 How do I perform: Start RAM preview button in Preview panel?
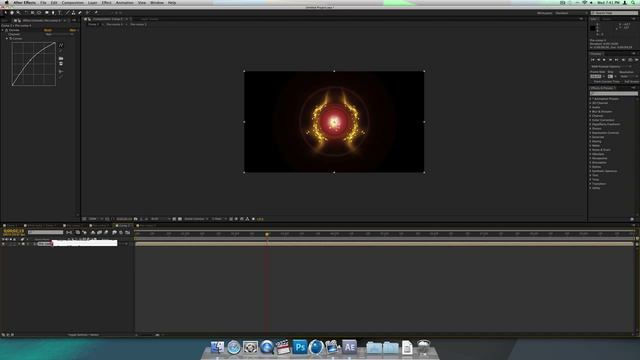point(636,60)
